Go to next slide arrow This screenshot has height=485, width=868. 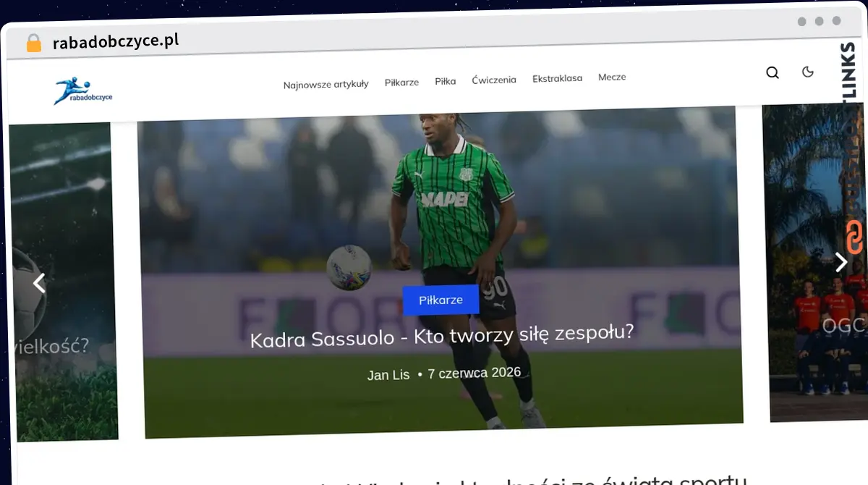pyautogui.click(x=841, y=261)
